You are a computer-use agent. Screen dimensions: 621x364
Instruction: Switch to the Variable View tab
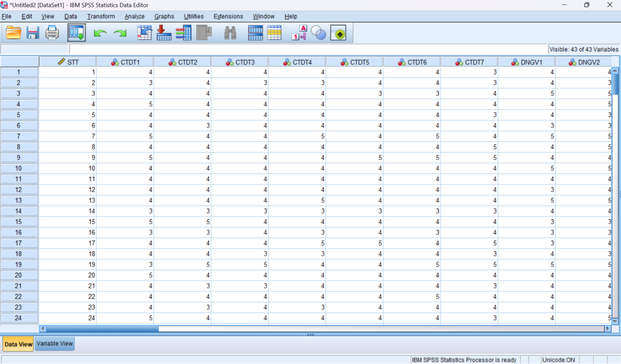coord(55,343)
